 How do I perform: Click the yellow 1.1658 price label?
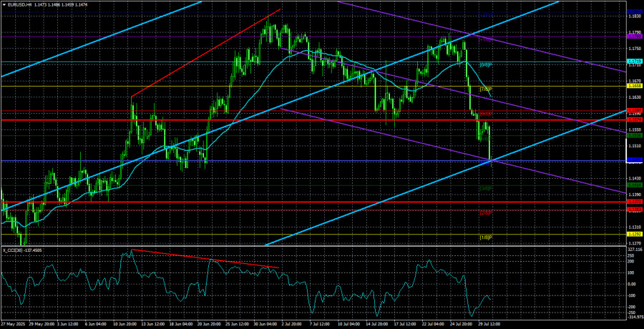pyautogui.click(x=633, y=87)
